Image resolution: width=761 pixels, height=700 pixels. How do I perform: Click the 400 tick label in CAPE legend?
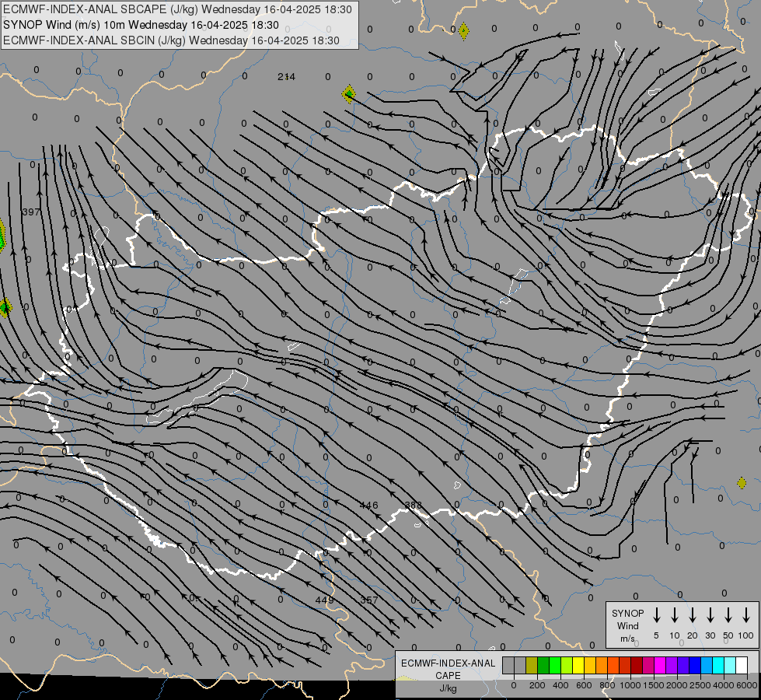tap(560, 685)
